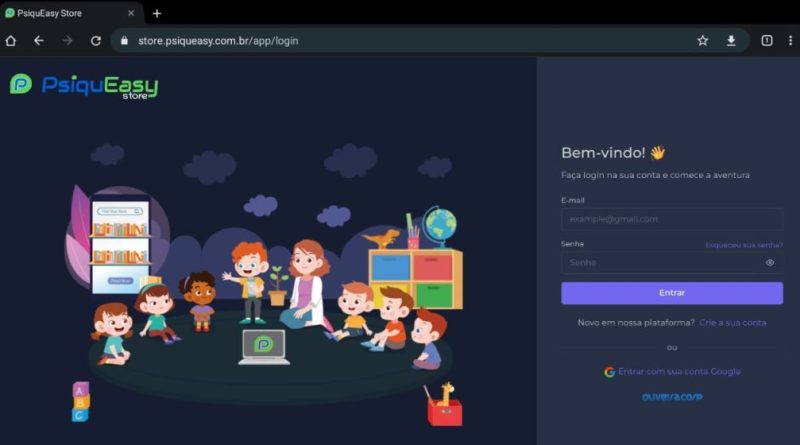Viewport: 800px width, 445px height.
Task: Open the tab switcher counter icon
Action: coord(766,41)
